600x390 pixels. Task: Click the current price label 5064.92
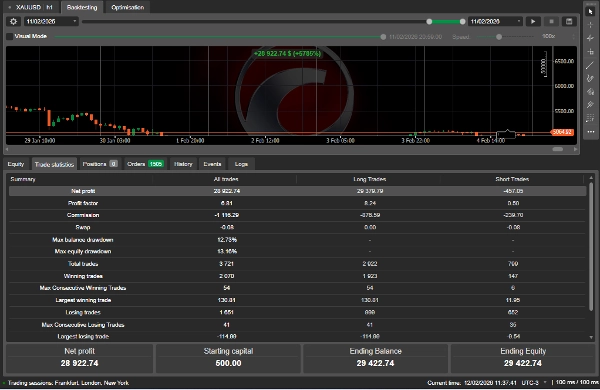coord(562,132)
